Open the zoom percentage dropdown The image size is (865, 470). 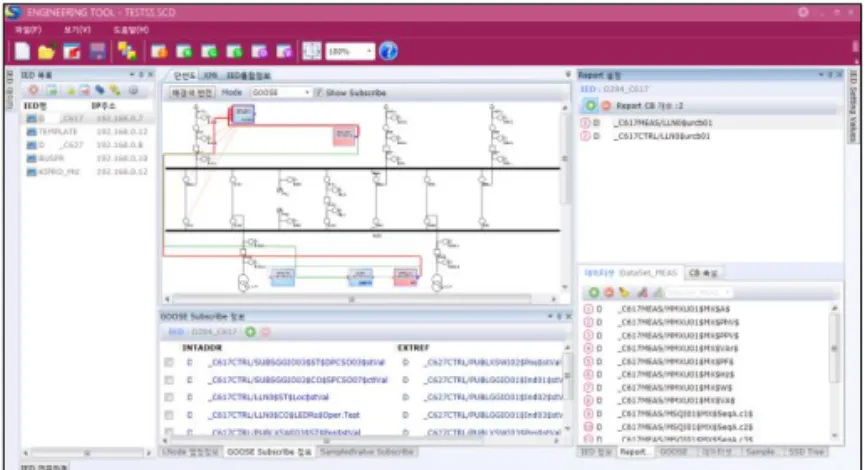coord(369,51)
